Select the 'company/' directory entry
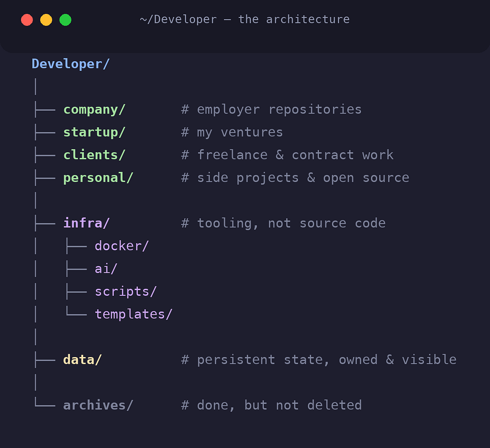The width and height of the screenshot is (490, 448). point(94,110)
